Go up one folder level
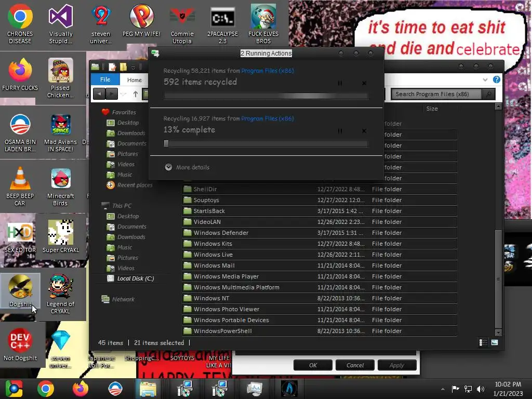This screenshot has width=532, height=399. (136, 94)
